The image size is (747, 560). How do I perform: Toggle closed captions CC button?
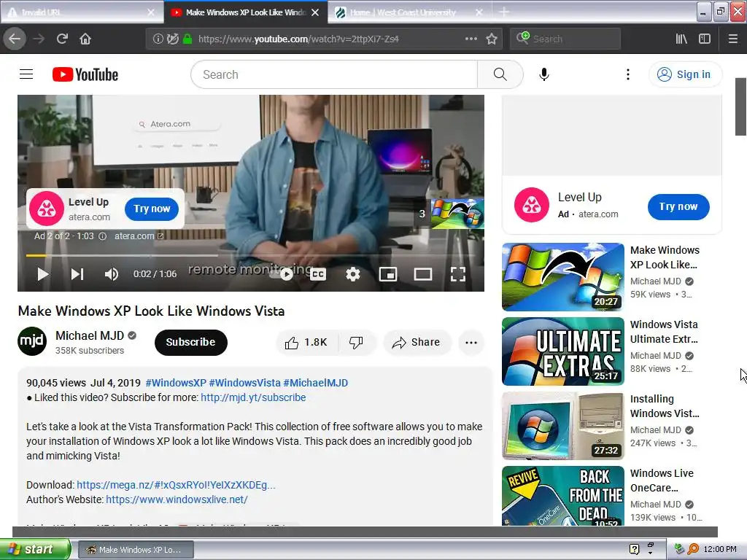tap(318, 274)
